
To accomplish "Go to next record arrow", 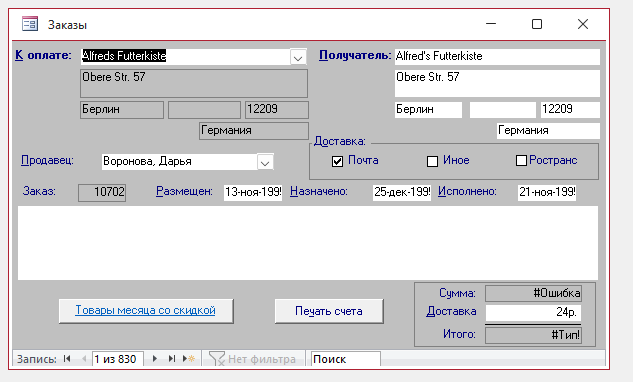I will coord(155,359).
